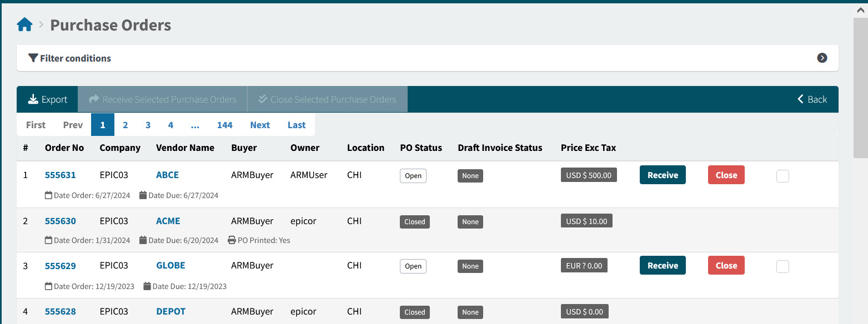Click the Back chevron icon
Viewport: 868px width, 324px height.
(x=800, y=99)
